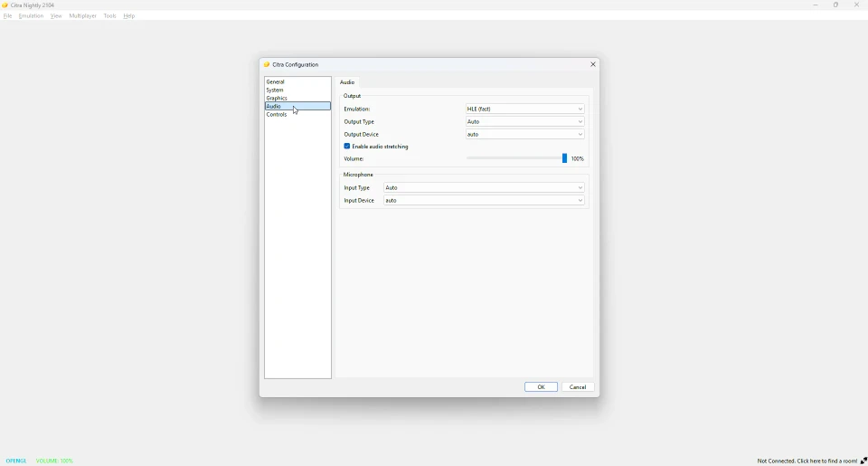Open the Emulation HLE (fast) dropdown
The width and height of the screenshot is (868, 466).
tap(524, 109)
